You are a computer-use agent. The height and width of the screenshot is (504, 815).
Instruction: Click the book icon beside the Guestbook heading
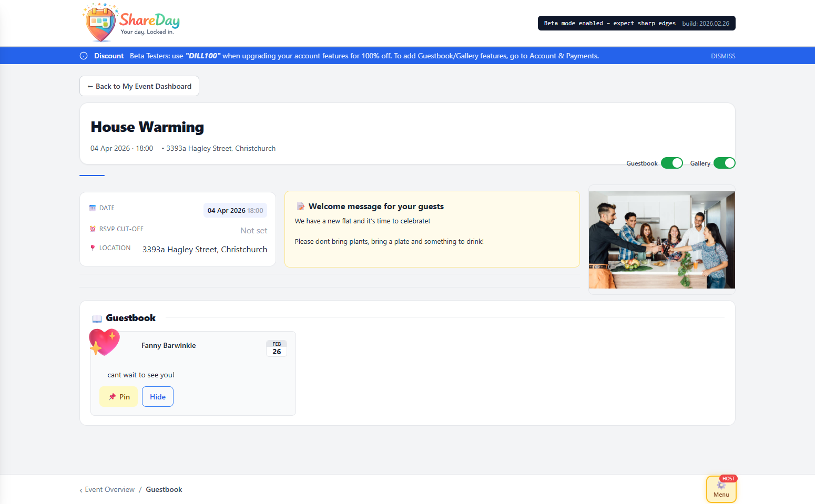97,318
